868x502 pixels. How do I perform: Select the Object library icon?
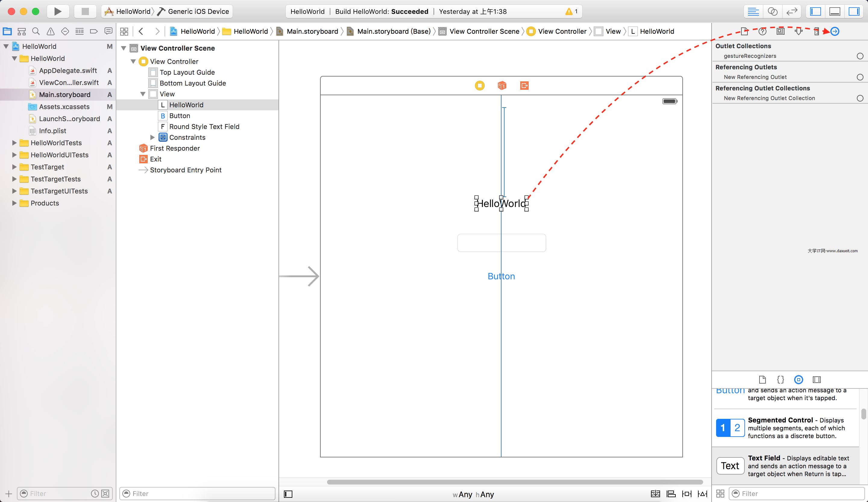click(x=798, y=379)
